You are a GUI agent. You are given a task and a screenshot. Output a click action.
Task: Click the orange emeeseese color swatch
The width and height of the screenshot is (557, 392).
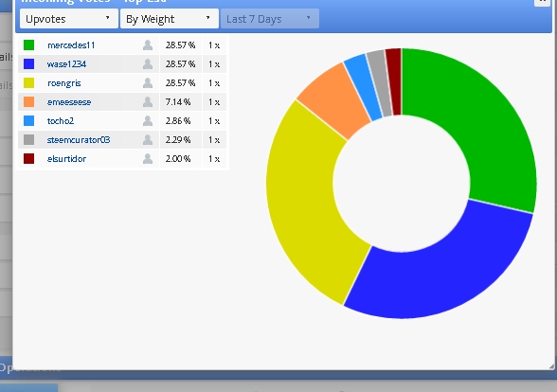point(28,102)
